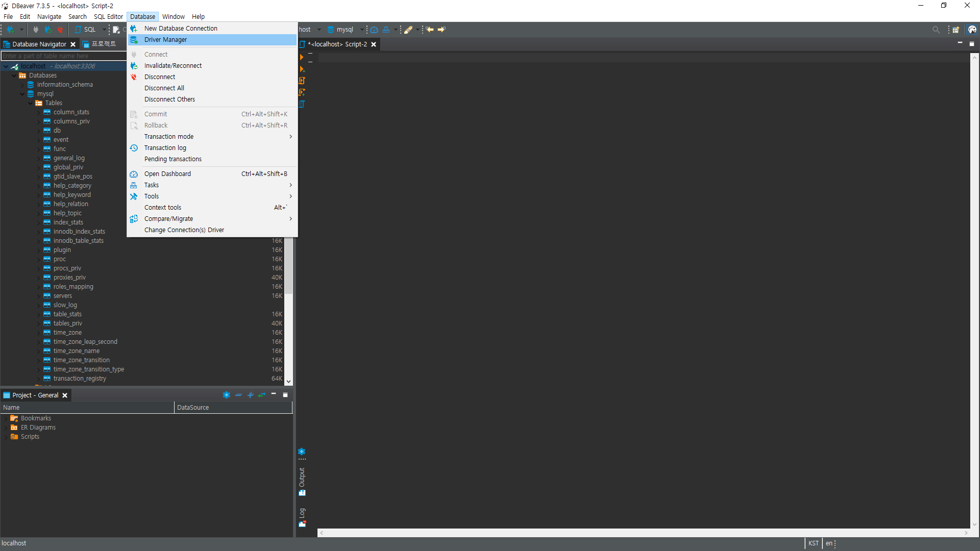Image resolution: width=980 pixels, height=551 pixels.
Task: Open the SQL editor toolbar dropdown arrow
Action: 104,30
